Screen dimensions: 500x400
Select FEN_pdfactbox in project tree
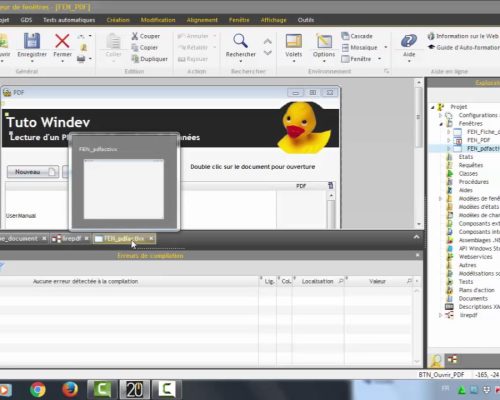coord(483,148)
